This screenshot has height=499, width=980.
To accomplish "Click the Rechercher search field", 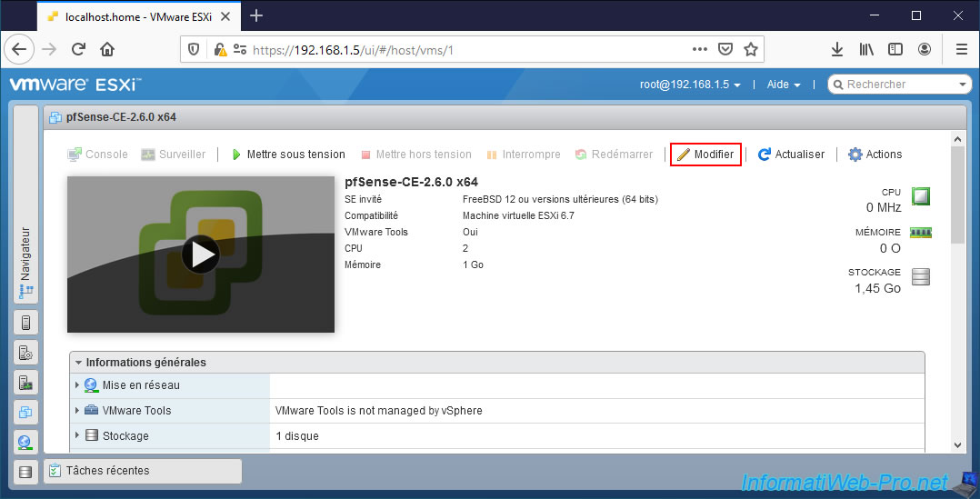I will pyautogui.click(x=897, y=85).
